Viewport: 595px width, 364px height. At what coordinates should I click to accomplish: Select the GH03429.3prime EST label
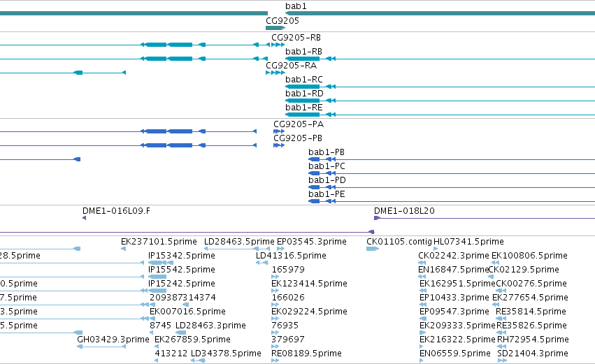click(x=113, y=340)
